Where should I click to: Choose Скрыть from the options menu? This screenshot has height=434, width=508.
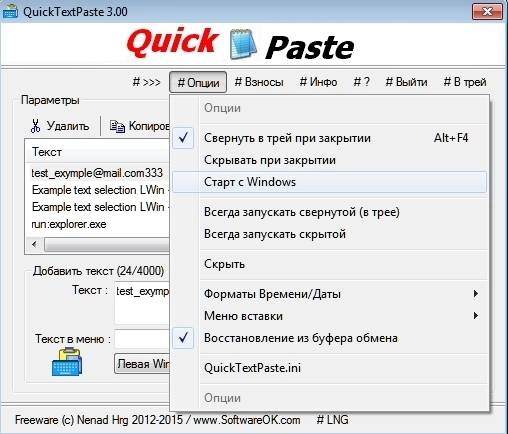329,264
